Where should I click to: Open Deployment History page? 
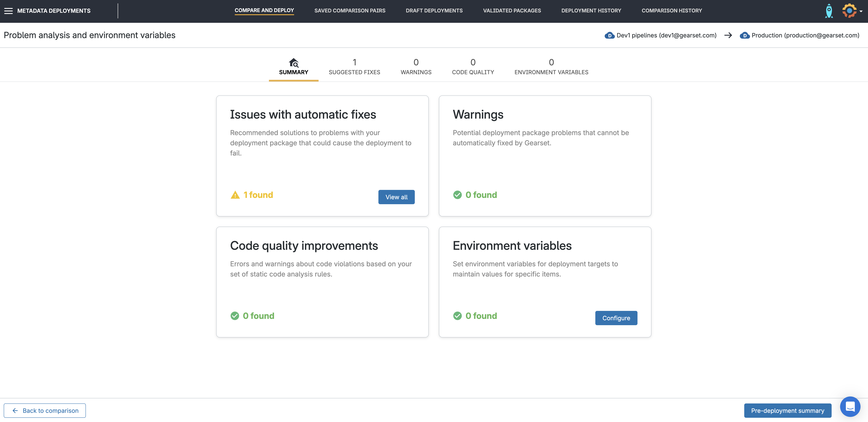coord(591,11)
